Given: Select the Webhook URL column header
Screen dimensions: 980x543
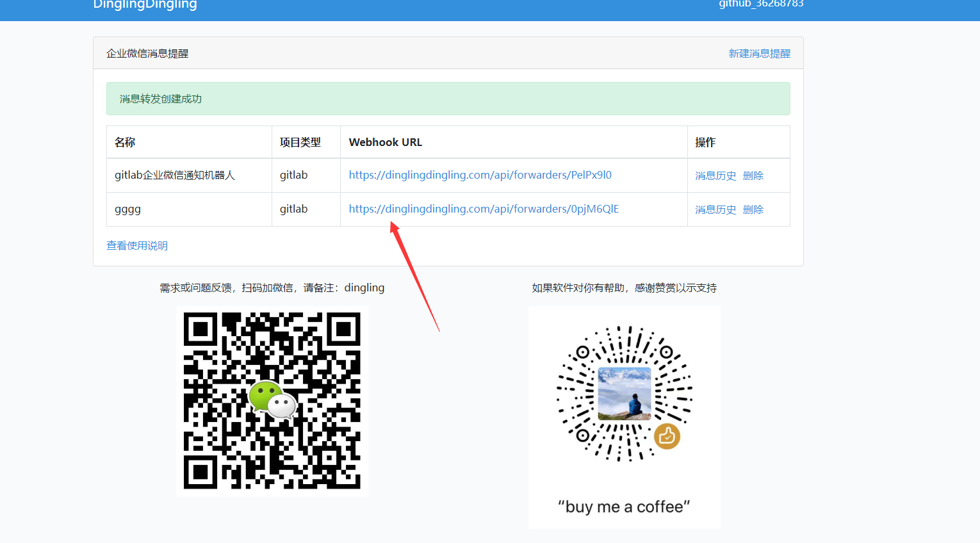Looking at the screenshot, I should [514, 142].
